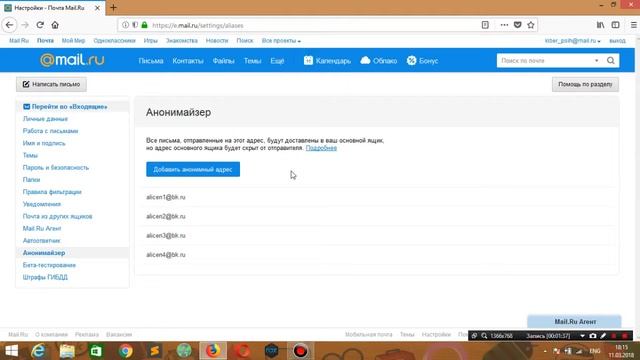Click the recorder camera snapshot icon
Viewport: 640px width, 360px height.
coord(593,336)
